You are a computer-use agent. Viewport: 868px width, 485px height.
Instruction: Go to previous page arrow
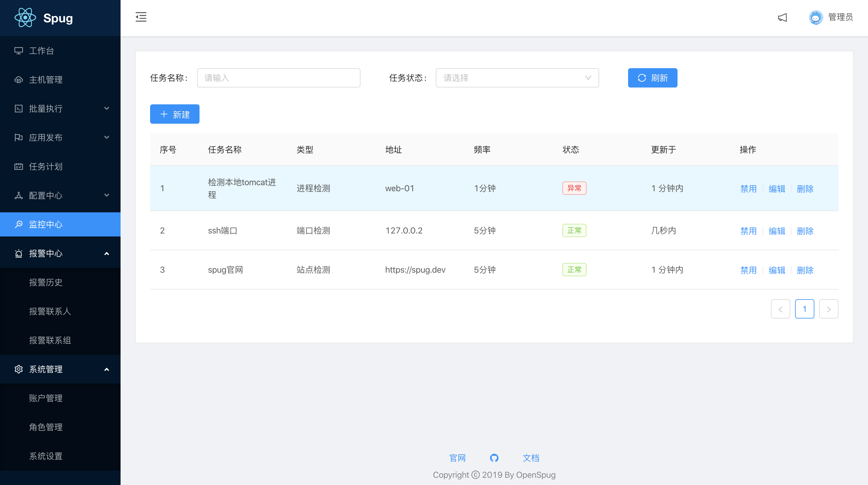coord(780,309)
